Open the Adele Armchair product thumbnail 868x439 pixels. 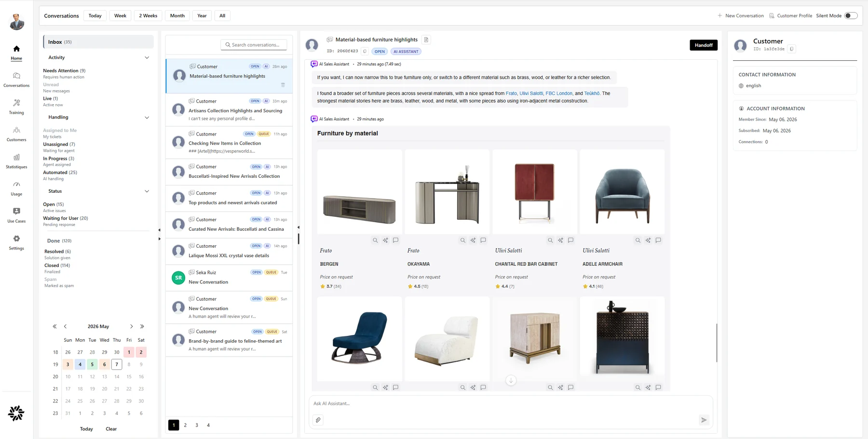point(622,192)
